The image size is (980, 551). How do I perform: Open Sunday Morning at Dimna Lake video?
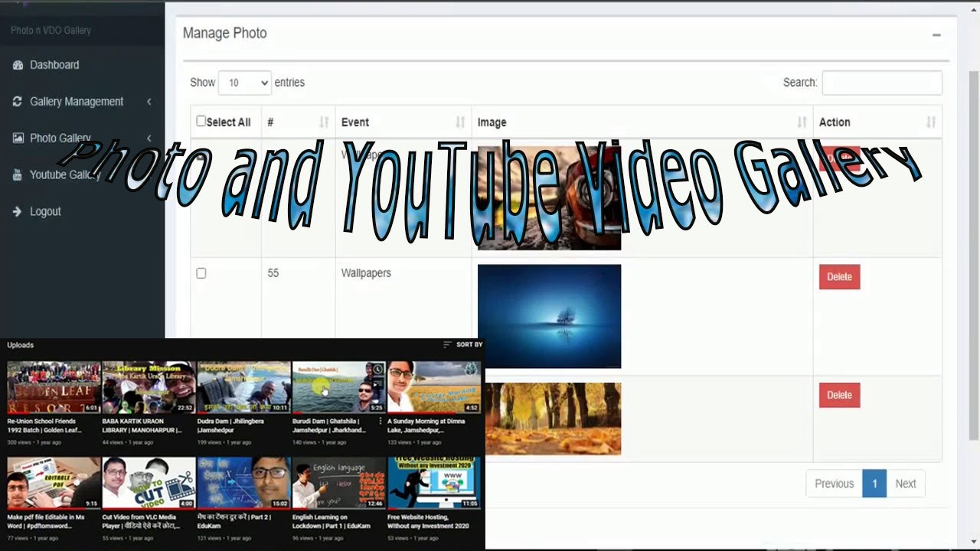coord(434,388)
